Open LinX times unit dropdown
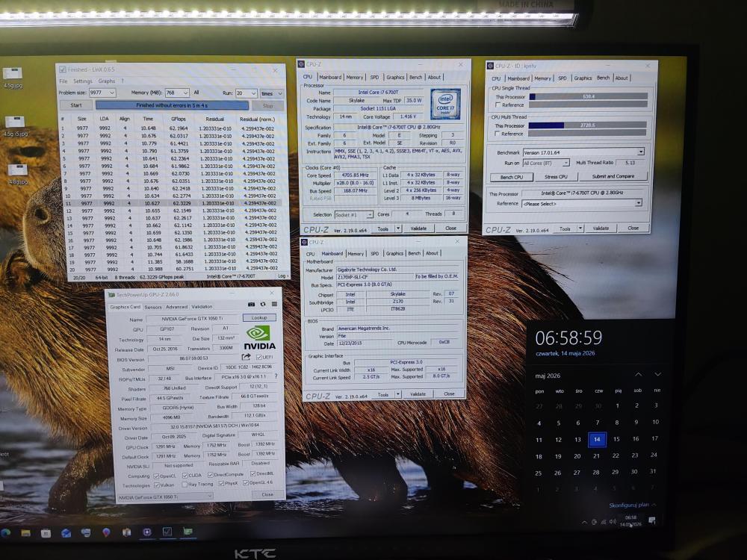This screenshot has width=747, height=560. 272,93
